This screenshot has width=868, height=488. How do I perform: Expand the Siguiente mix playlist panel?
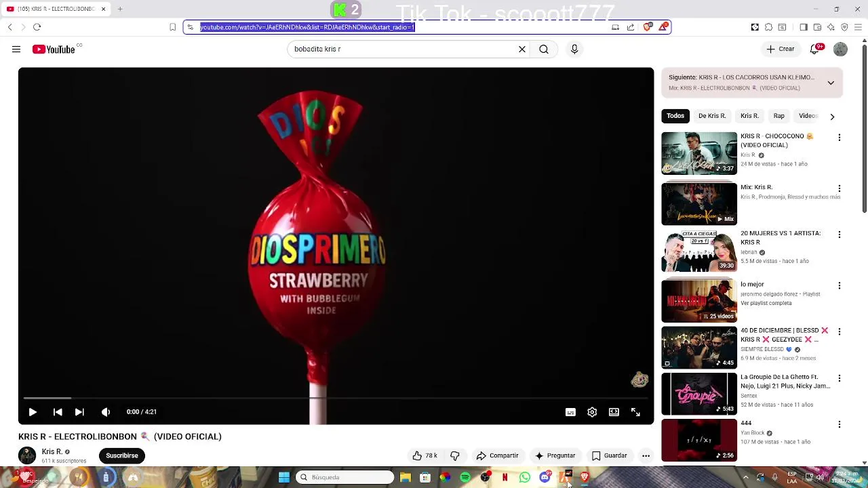coord(831,83)
